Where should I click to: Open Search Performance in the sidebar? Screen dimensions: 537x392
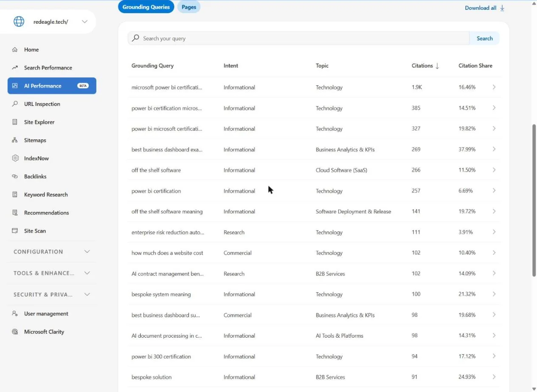point(48,68)
